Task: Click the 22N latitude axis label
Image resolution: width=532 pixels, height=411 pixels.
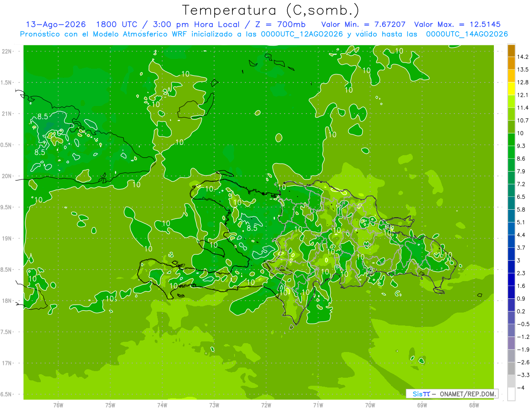Action: click(7, 51)
